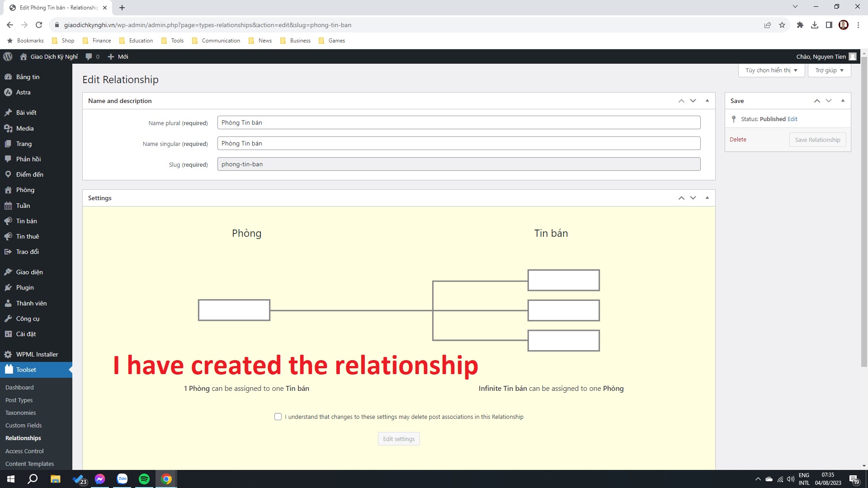Open Taxonomies submenu item
The height and width of the screenshot is (488, 868).
pos(21,413)
